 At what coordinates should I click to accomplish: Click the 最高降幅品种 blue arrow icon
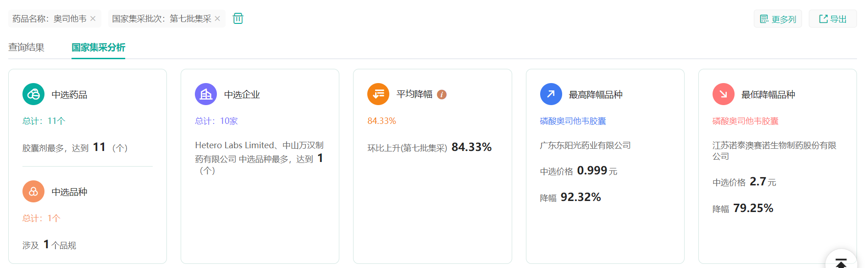[x=551, y=95]
